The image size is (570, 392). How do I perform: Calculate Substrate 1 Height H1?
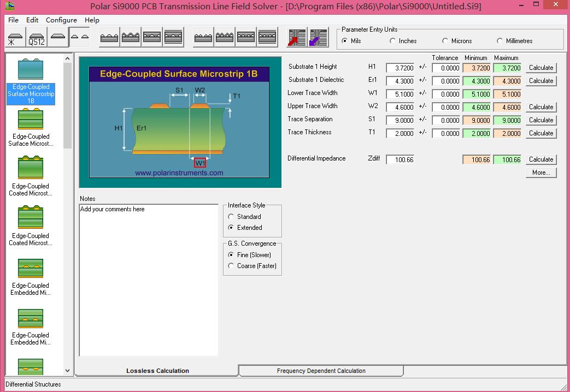(x=541, y=68)
